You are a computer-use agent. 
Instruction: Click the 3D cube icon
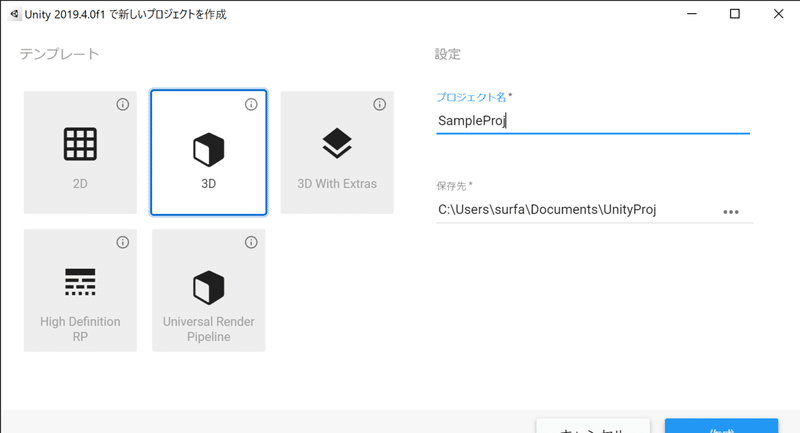coord(209,149)
